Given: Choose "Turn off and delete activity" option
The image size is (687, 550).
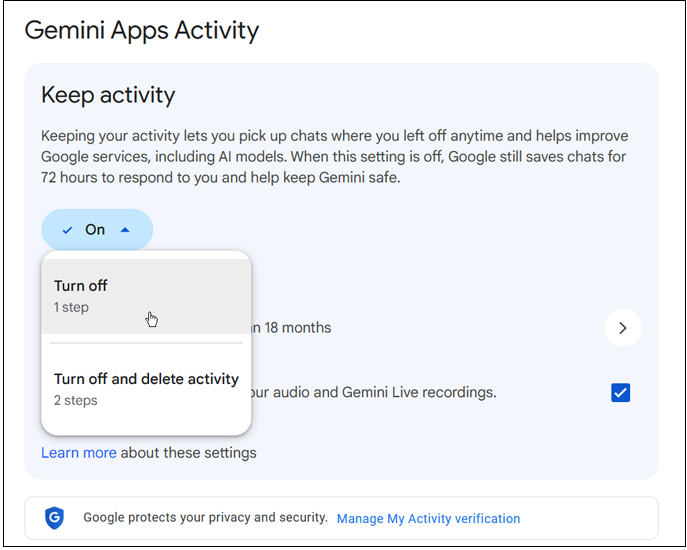Looking at the screenshot, I should [x=146, y=379].
